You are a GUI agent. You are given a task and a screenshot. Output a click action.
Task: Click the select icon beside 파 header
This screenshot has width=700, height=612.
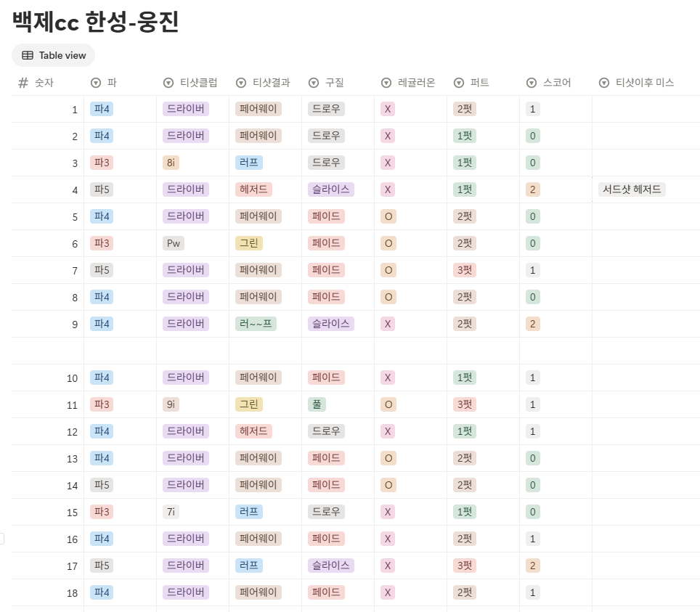pyautogui.click(x=96, y=83)
